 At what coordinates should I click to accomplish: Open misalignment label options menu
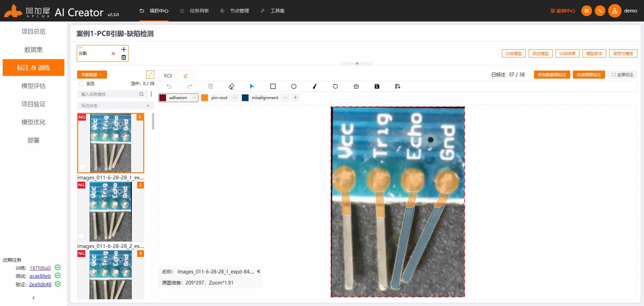click(x=285, y=98)
